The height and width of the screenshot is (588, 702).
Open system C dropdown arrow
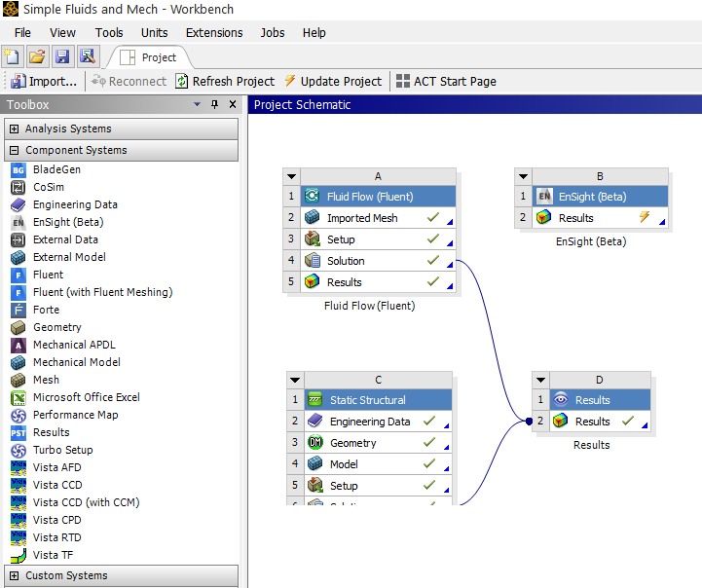[x=295, y=380]
